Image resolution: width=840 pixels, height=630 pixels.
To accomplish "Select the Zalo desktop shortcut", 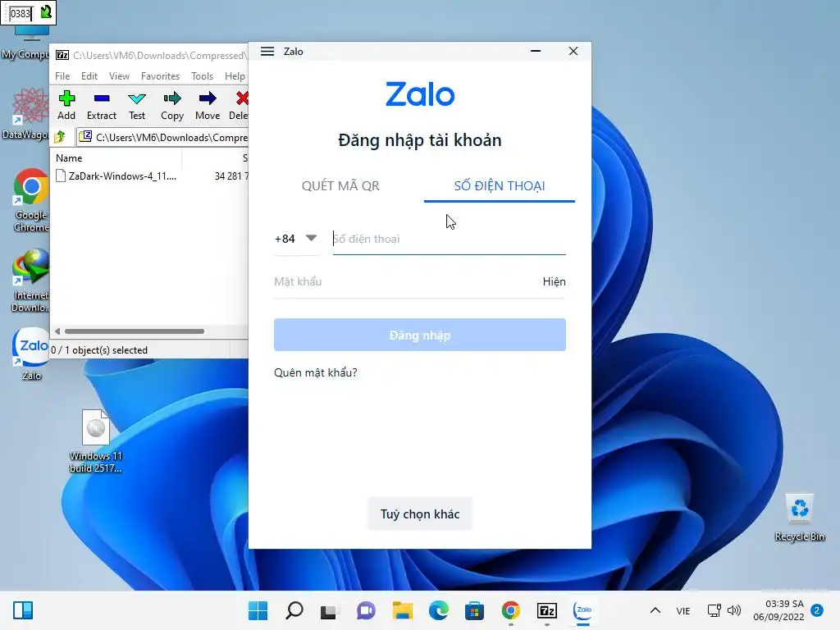I will (31, 354).
